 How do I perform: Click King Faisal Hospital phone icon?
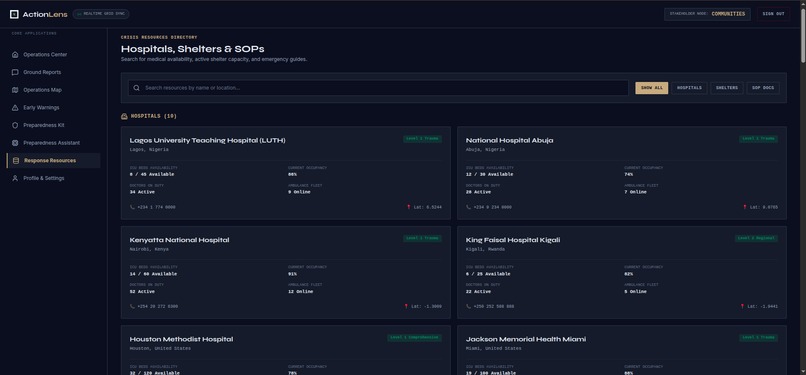pos(469,306)
